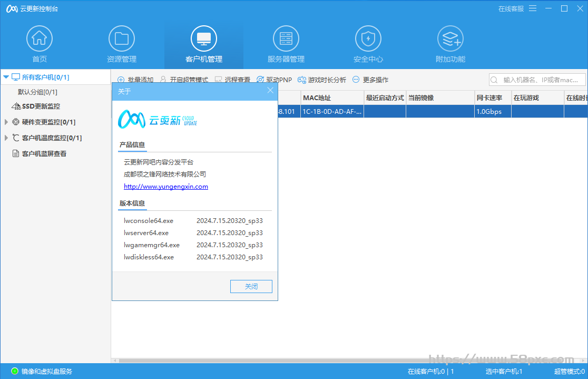The height and width of the screenshot is (379, 588).
Task: Open 更多操作 toolbar menu
Action: (x=375, y=80)
